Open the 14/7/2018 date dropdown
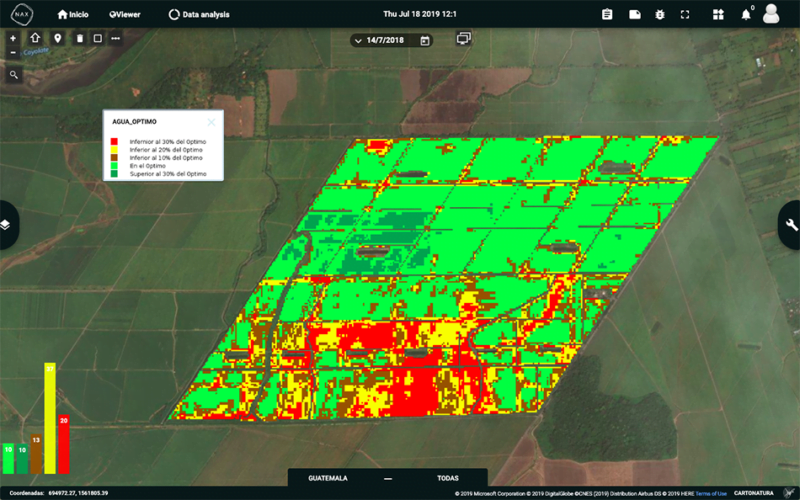 tap(390, 40)
